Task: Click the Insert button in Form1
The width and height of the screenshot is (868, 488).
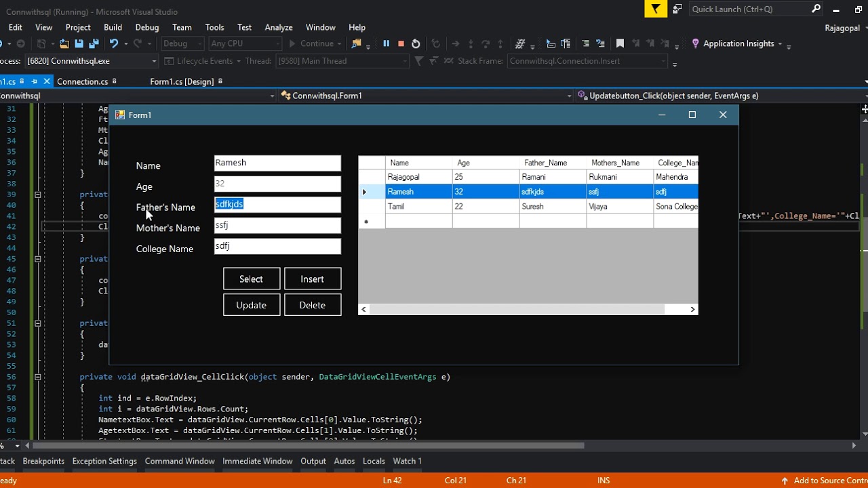Action: (x=313, y=279)
